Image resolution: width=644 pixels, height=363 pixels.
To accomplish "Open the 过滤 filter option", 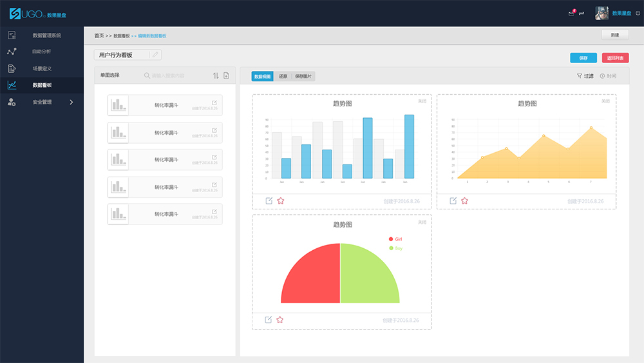I will 585,75.
